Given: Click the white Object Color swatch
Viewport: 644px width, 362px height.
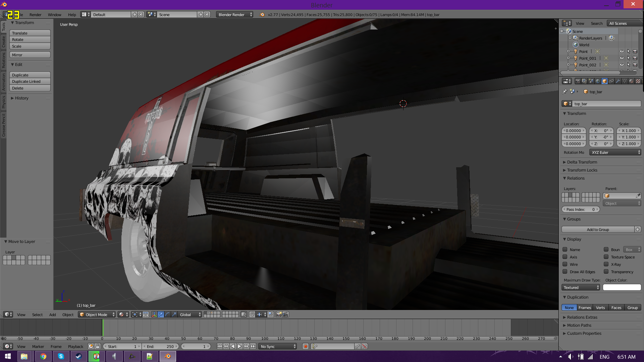Looking at the screenshot, I should coord(622,288).
